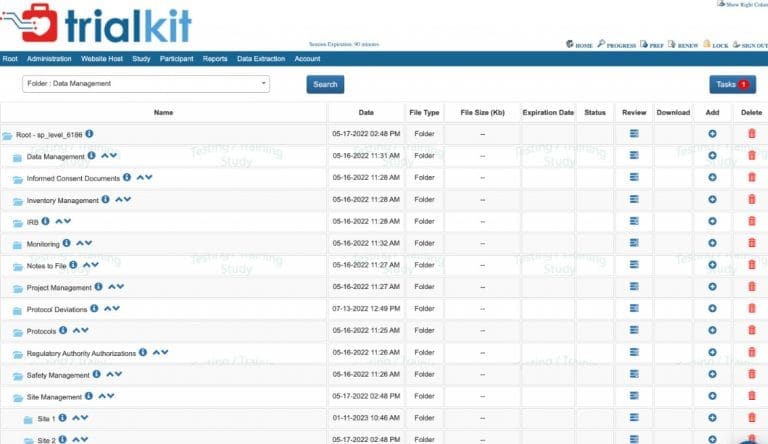Delete the Root - sp_level_6186 folder
This screenshot has width=768, height=444.
point(752,133)
